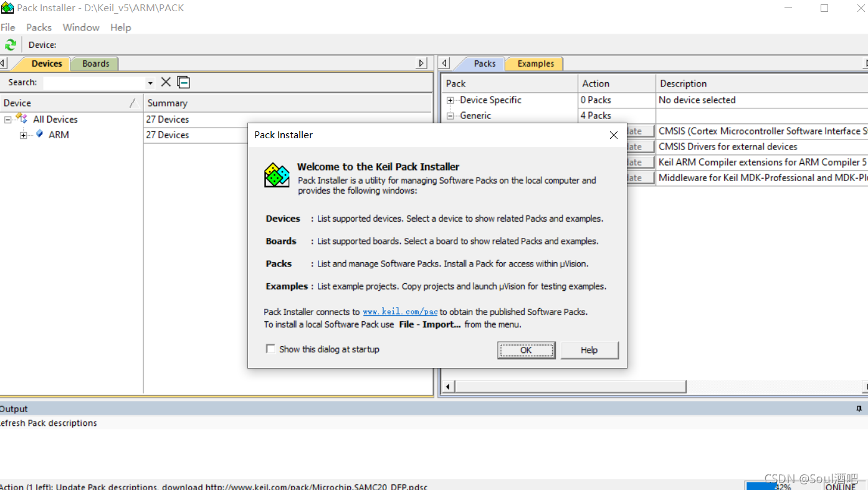Click the Action column header

point(617,83)
